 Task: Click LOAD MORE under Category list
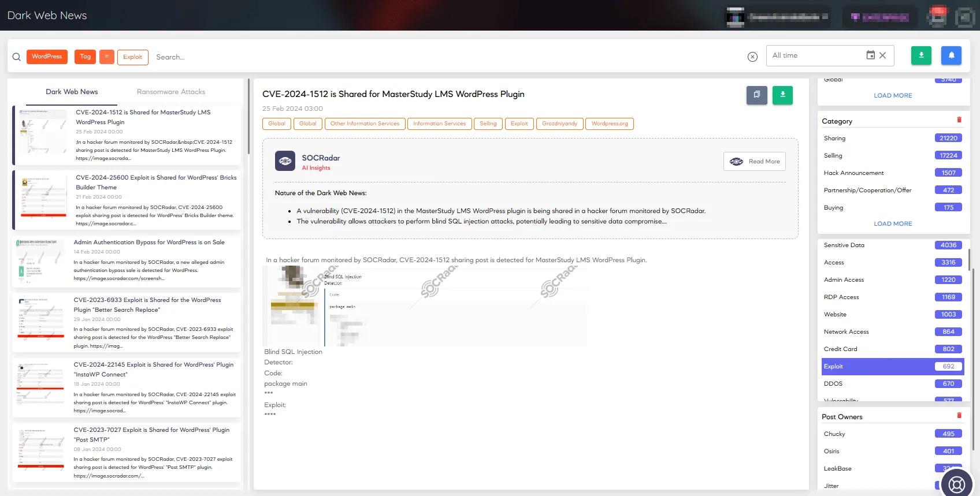click(x=893, y=224)
